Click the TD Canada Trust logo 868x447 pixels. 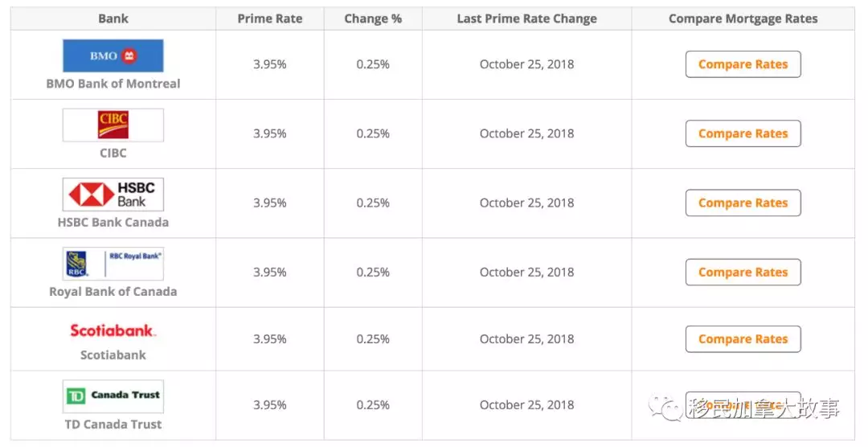coord(113,396)
